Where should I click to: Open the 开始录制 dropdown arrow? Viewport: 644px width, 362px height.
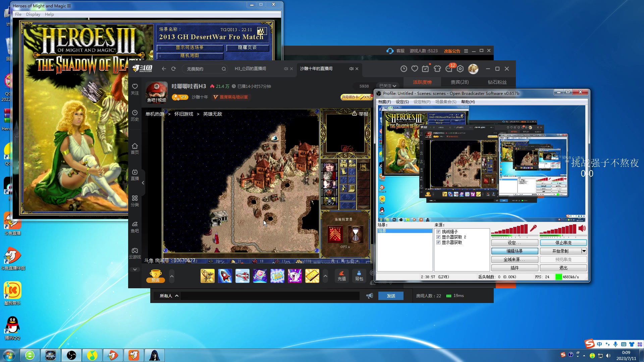coord(584,251)
